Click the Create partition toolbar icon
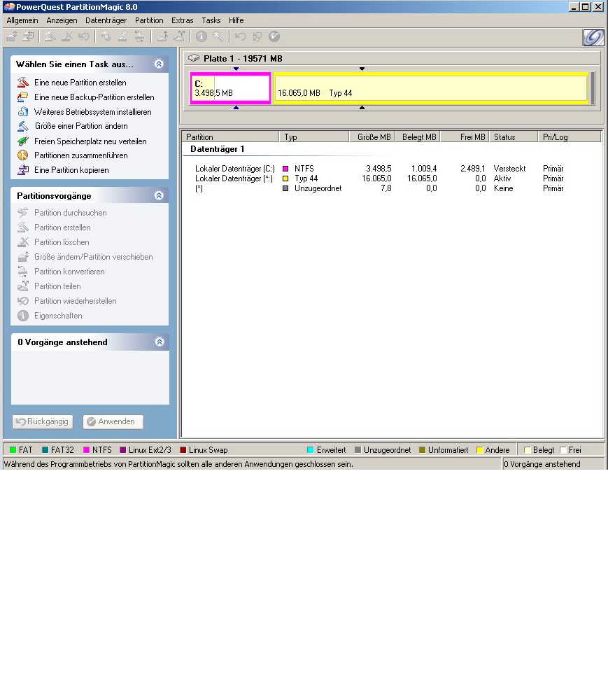608x700 pixels. [x=50, y=36]
